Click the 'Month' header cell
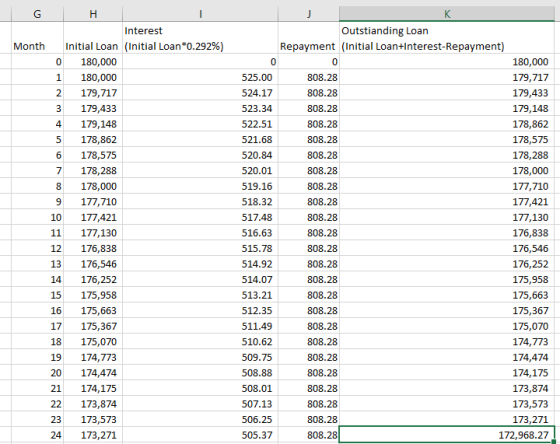Screen dimensions: 560x444 tap(38, 38)
